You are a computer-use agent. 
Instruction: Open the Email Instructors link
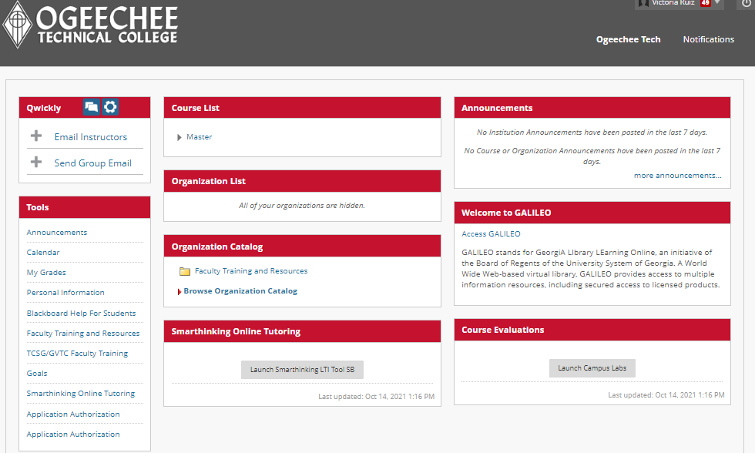click(x=91, y=137)
